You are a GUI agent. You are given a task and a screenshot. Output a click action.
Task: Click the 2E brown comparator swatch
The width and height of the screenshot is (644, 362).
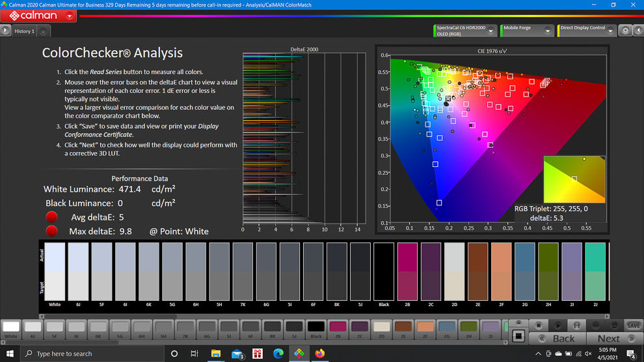(477, 271)
